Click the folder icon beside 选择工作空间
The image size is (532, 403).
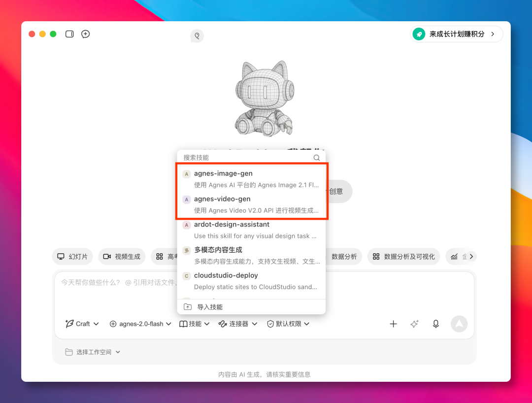69,352
